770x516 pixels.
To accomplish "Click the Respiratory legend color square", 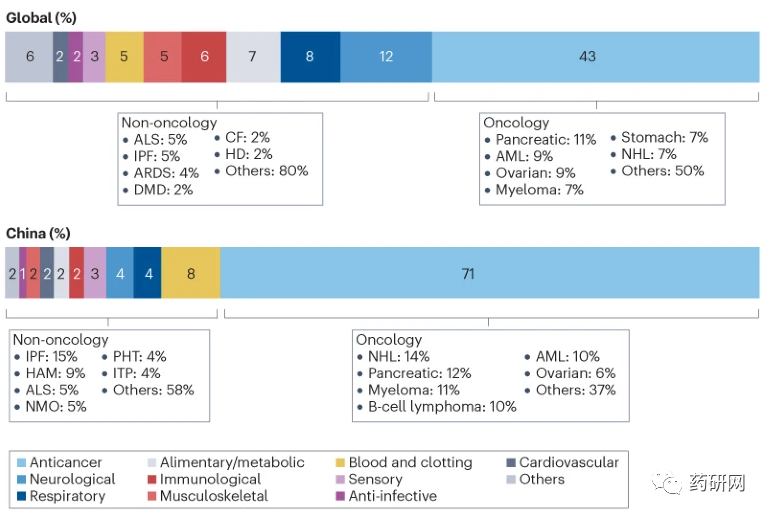I will click(21, 496).
